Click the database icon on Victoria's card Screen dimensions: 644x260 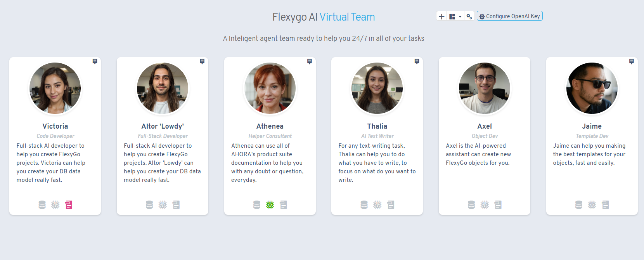(42, 205)
